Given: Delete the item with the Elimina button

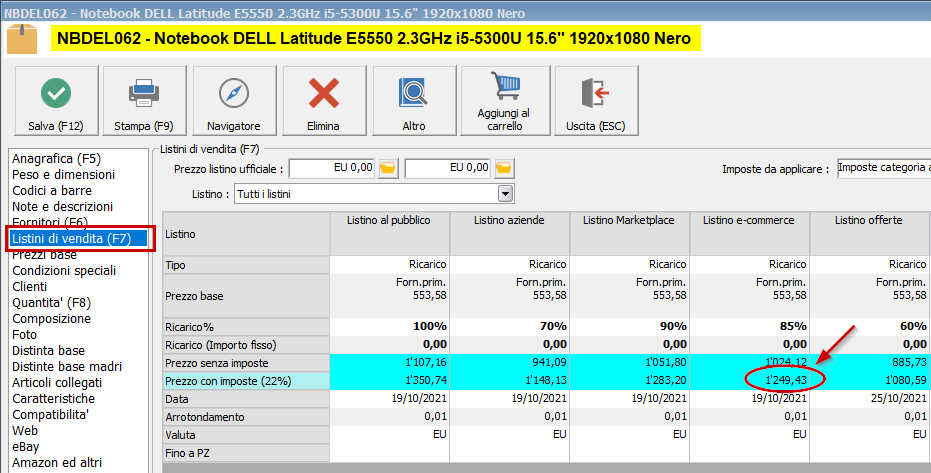Looking at the screenshot, I should pyautogui.click(x=324, y=101).
